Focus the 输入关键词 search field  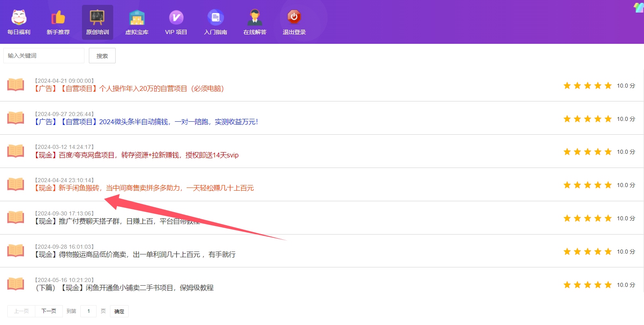[x=44, y=56]
